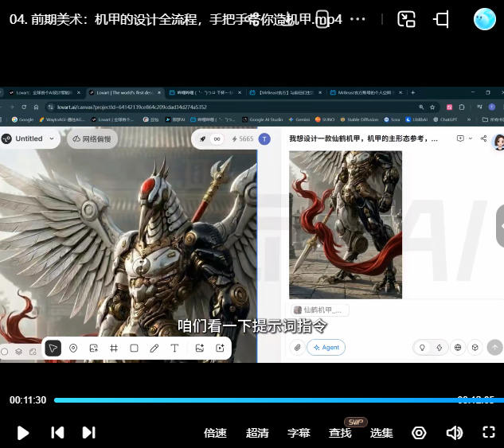This screenshot has width=504, height=448.
Task: Skip to the next video
Action: pos(88,432)
